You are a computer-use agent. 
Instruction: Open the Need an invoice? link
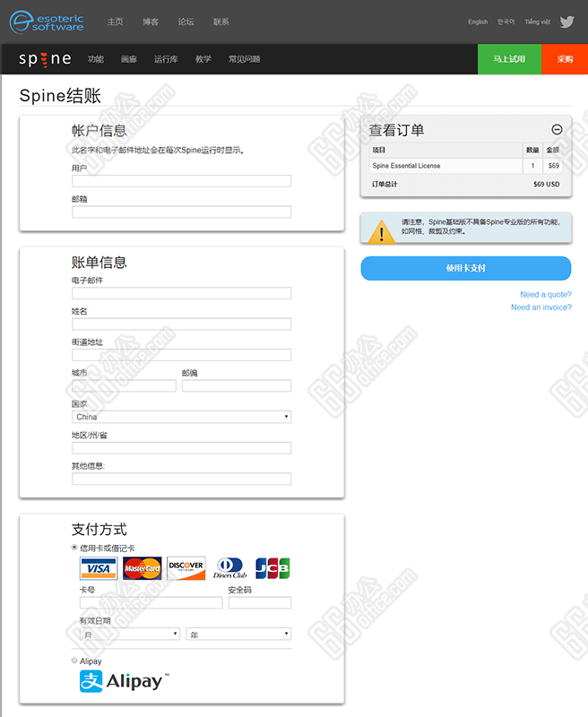pyautogui.click(x=540, y=307)
